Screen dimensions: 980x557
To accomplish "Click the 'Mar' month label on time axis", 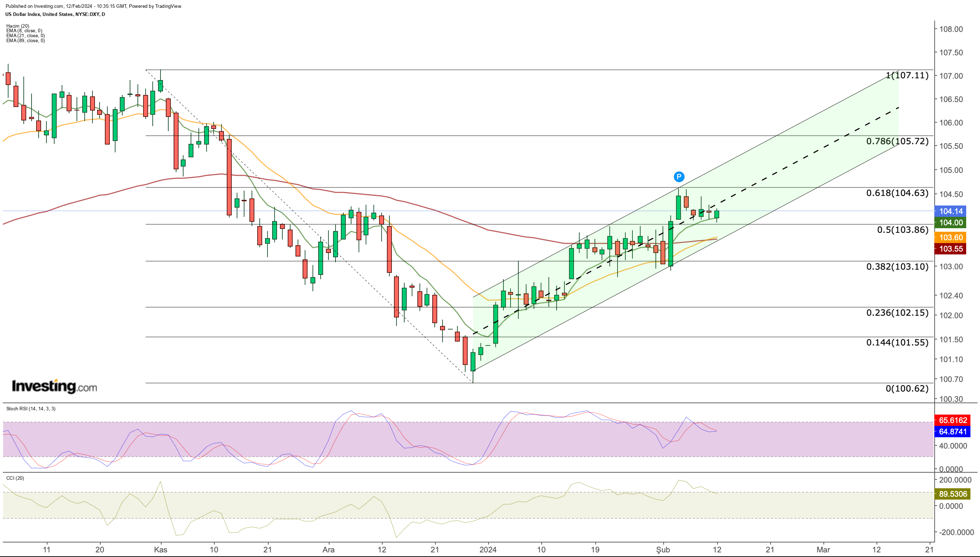I will (x=823, y=550).
